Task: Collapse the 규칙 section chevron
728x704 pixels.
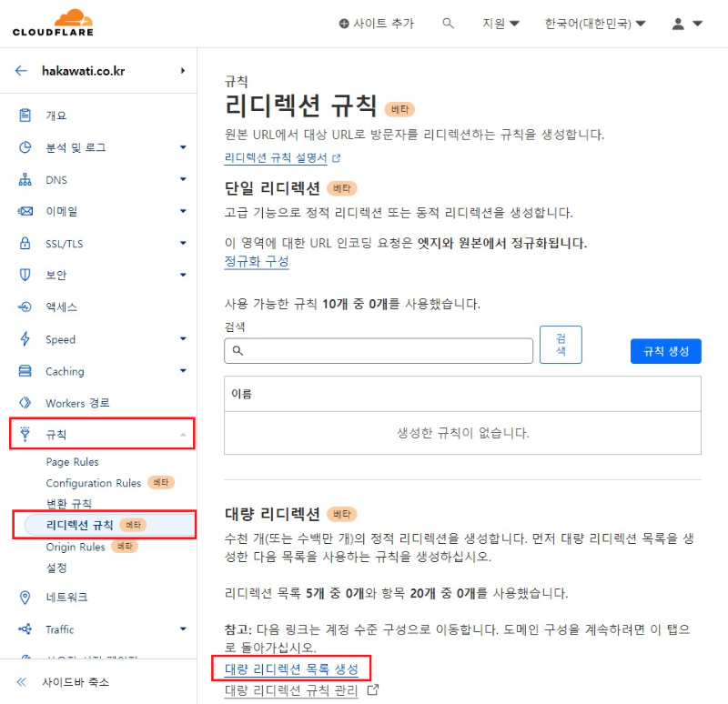Action: (184, 434)
